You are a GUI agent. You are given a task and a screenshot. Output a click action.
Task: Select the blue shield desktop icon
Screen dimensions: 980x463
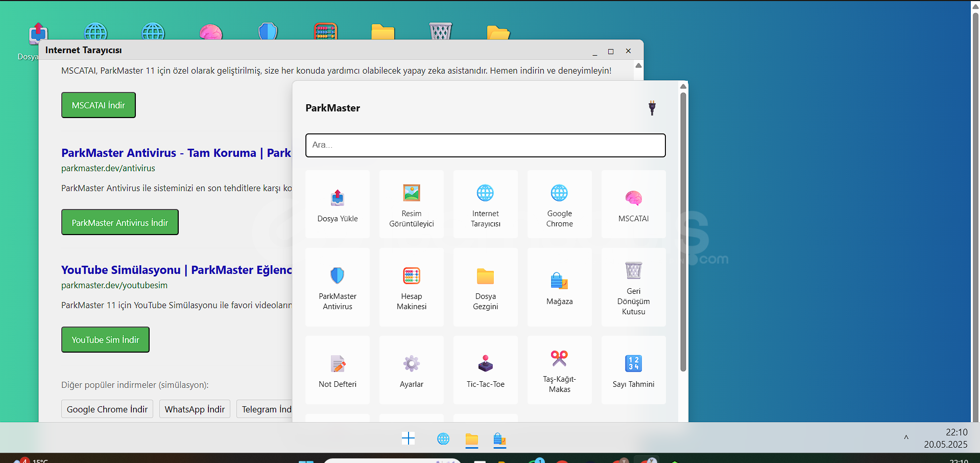[x=268, y=32]
